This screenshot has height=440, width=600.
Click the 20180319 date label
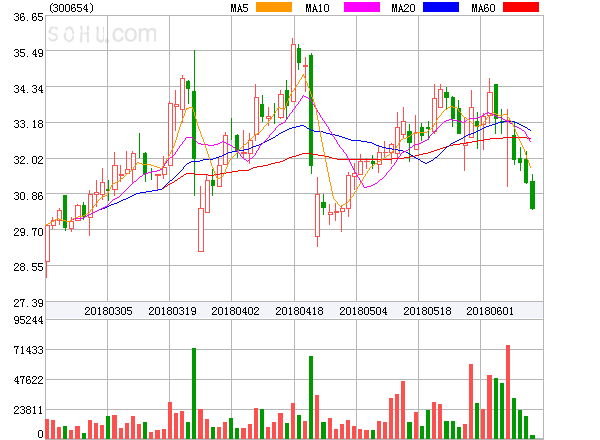(172, 311)
